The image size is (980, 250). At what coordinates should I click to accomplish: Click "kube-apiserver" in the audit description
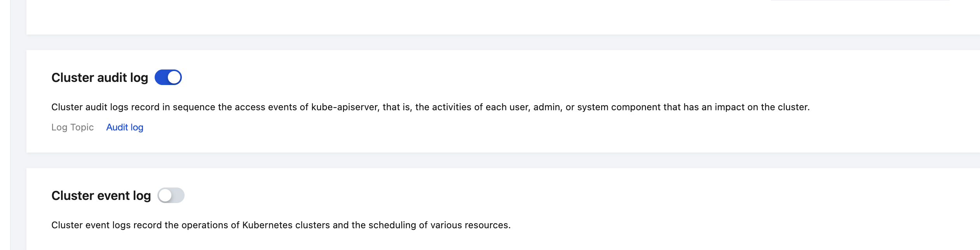pos(345,107)
